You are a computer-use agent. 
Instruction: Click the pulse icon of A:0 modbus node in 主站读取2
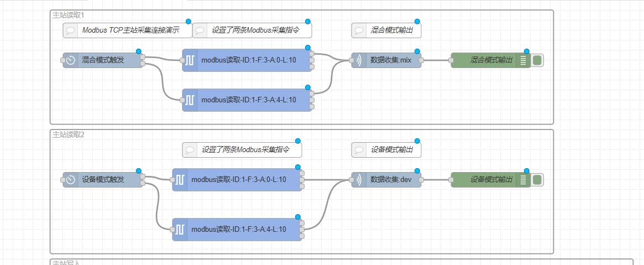tap(180, 180)
